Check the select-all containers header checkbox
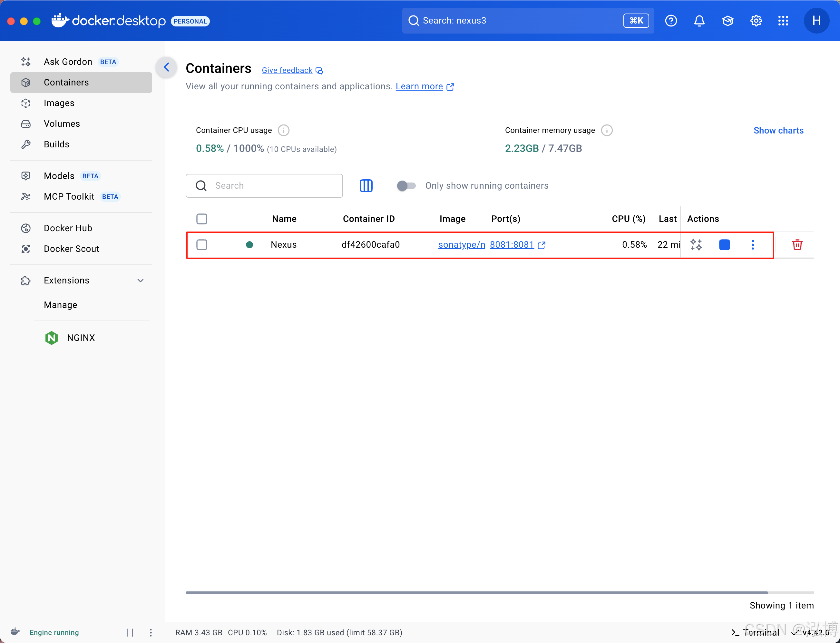 [x=201, y=219]
